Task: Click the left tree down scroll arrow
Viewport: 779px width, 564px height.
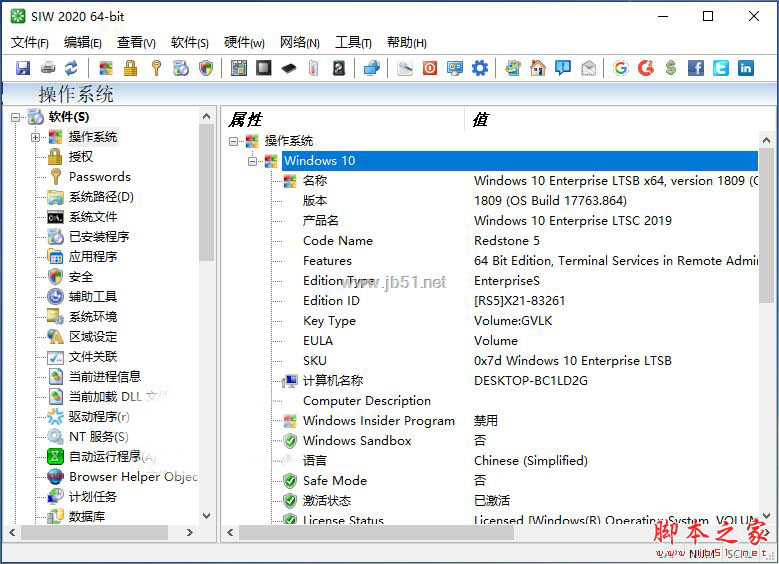Action: click(207, 516)
